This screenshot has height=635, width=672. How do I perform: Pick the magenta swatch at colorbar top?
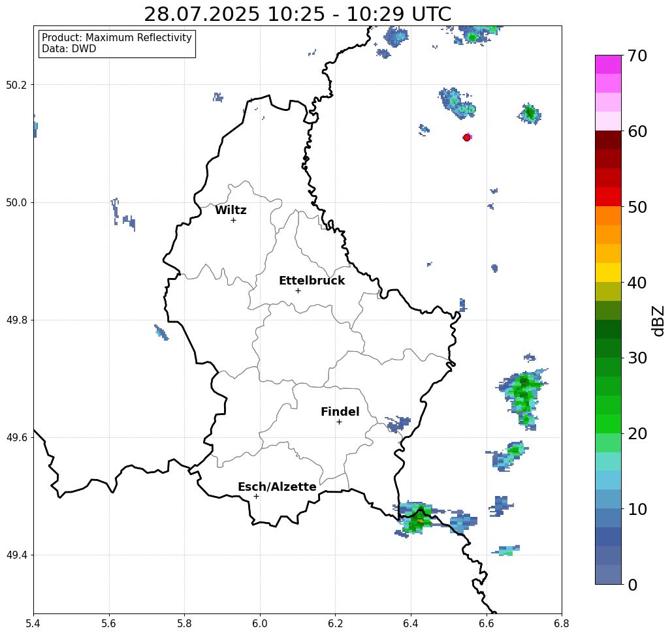[608, 65]
